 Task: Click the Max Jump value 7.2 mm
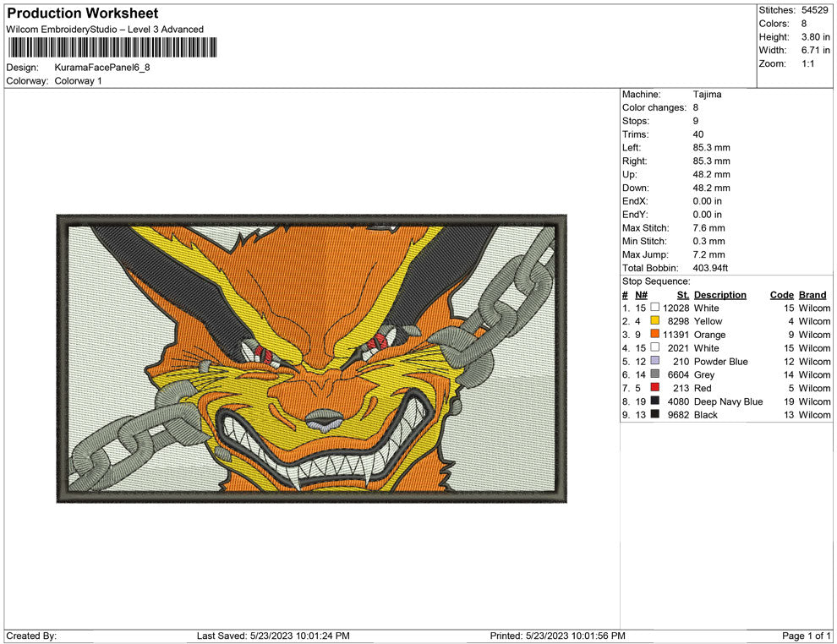[708, 254]
